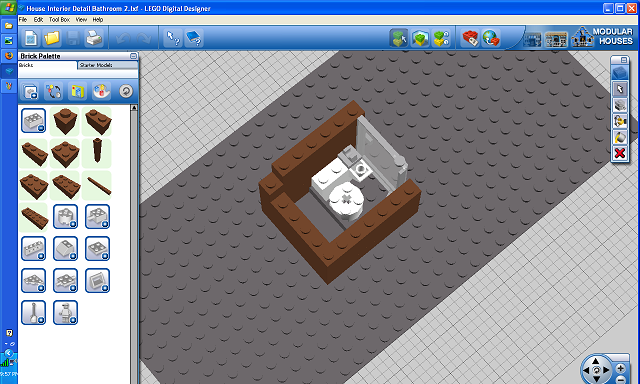Screen dimensions: 640x384
Task: Undo the last building action
Action: pyautogui.click(x=123, y=38)
